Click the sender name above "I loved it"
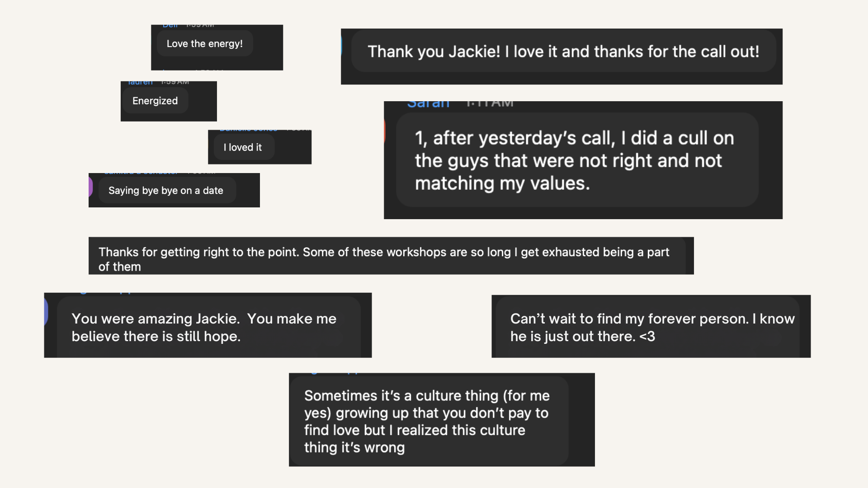 pyautogui.click(x=248, y=131)
